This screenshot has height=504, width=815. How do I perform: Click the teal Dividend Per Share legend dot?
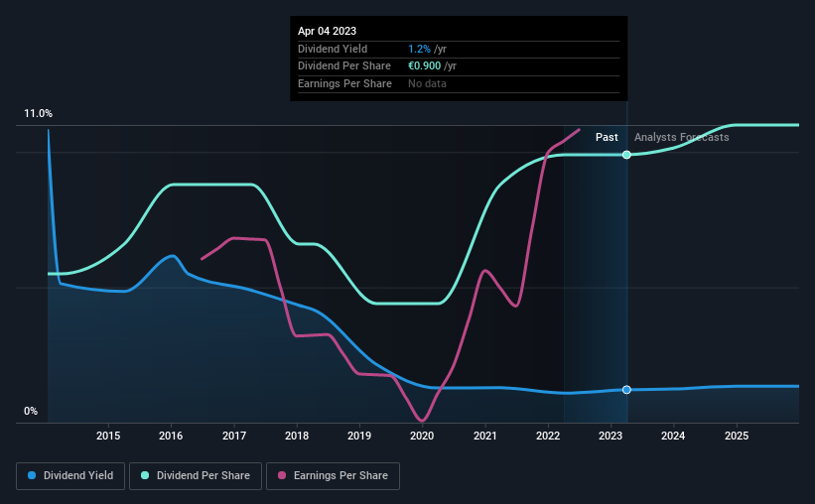(145, 475)
